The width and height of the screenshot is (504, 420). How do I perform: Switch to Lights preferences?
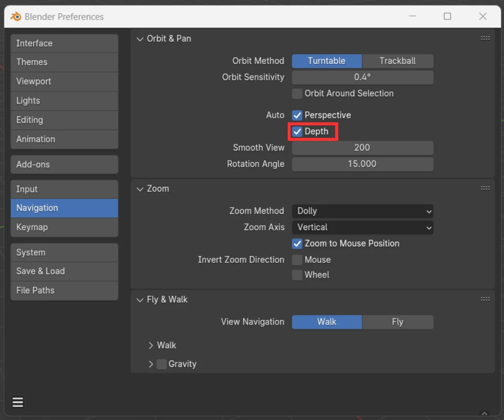tap(64, 101)
